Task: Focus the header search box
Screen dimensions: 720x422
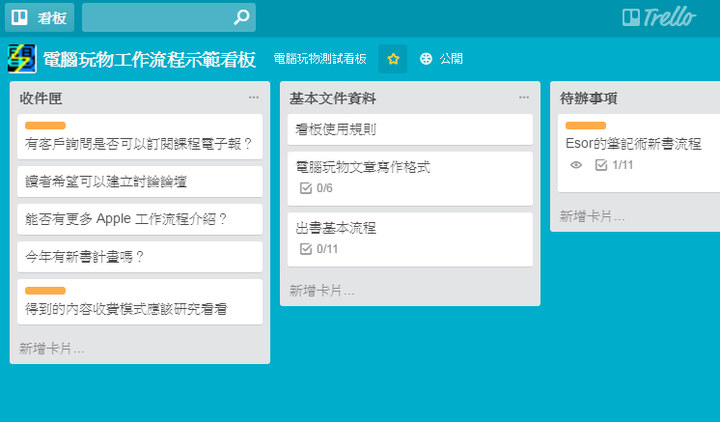Action: 169,17
